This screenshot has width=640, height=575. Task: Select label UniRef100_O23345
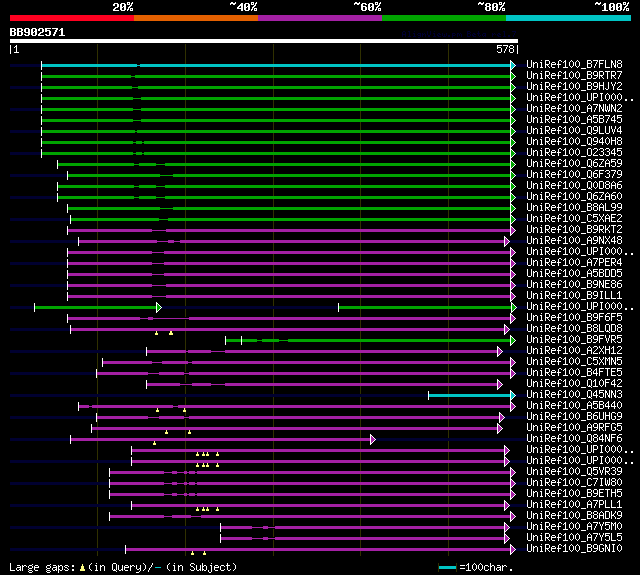coord(574,153)
